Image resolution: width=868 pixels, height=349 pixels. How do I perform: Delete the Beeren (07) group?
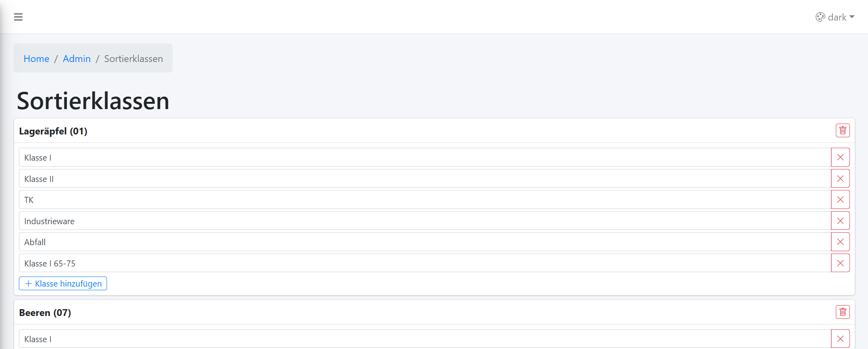(843, 312)
